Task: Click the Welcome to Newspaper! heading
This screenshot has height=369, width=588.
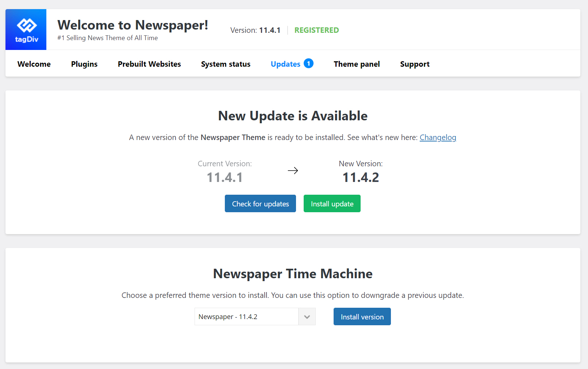Action: [133, 25]
